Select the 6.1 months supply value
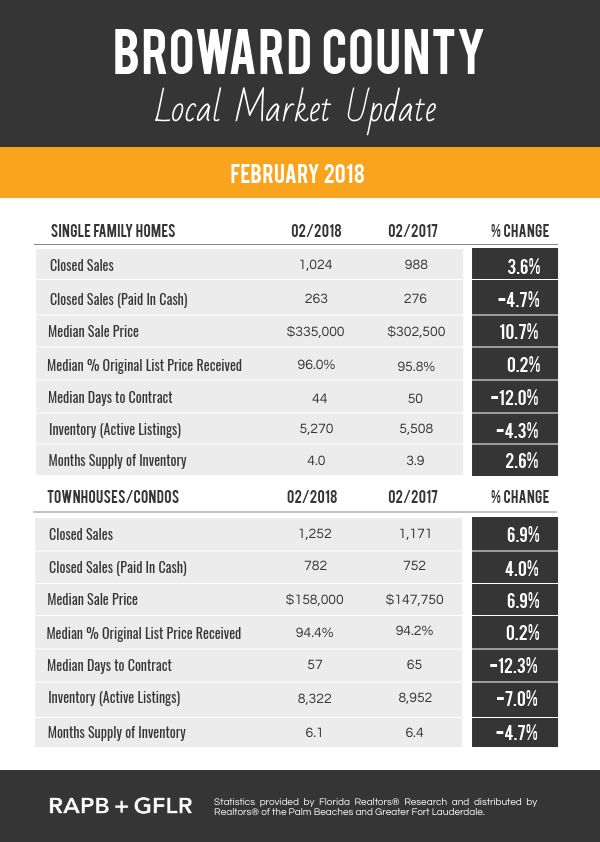The height and width of the screenshot is (842, 600). coord(314,732)
